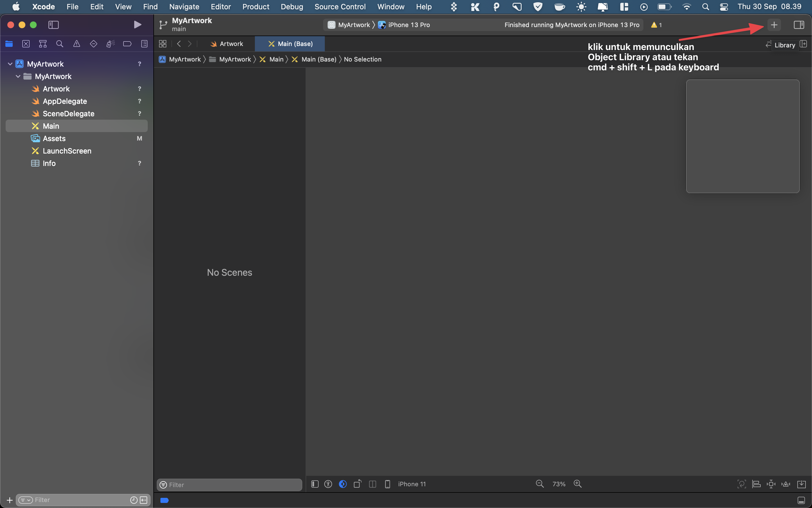Open the Navigate menu
812x508 pixels.
[184, 7]
